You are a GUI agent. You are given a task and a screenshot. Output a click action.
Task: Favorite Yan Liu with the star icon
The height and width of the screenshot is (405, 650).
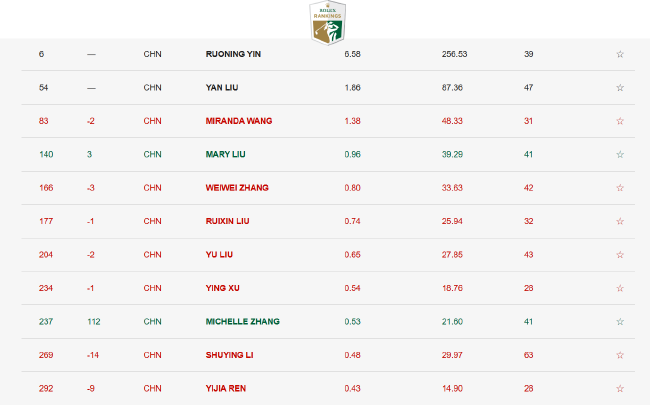coord(620,88)
